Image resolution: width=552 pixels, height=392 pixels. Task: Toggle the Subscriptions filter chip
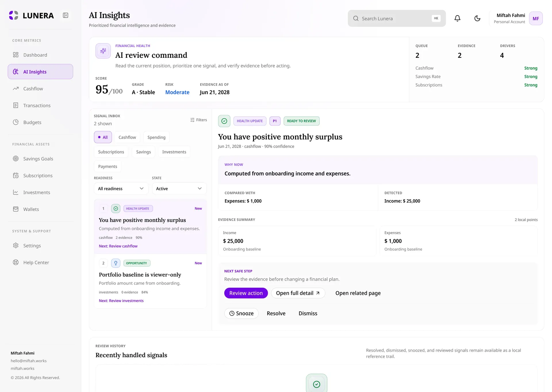tap(111, 152)
